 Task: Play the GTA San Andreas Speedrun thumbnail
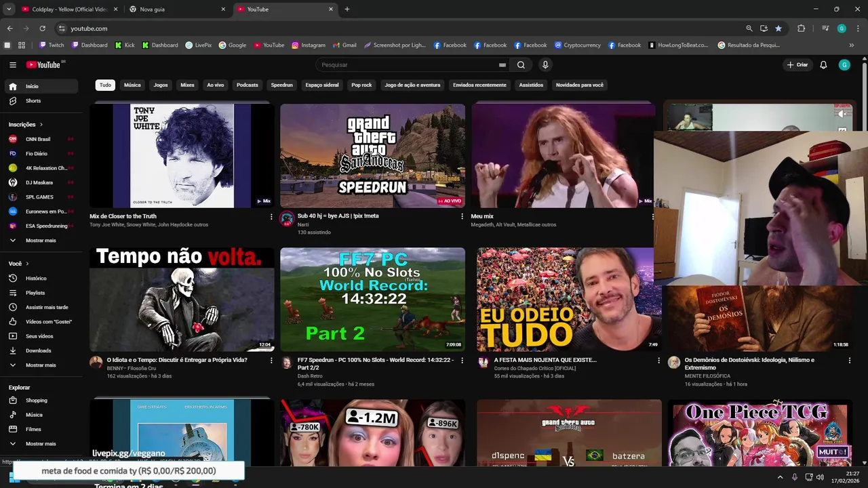point(372,156)
